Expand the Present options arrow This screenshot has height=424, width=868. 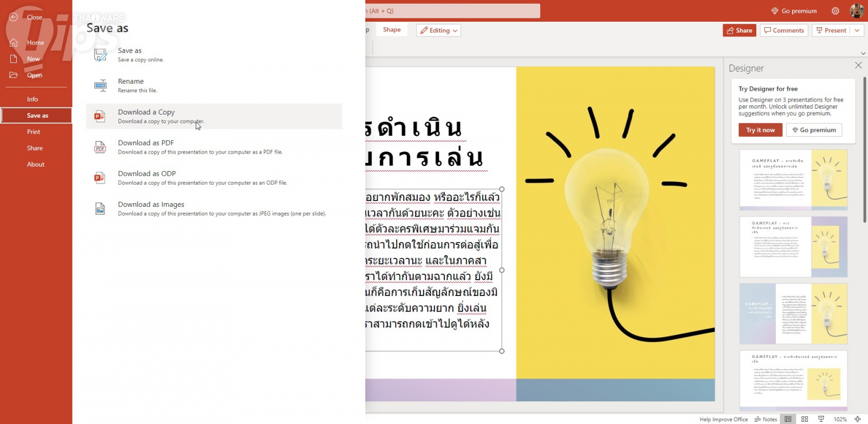(x=857, y=30)
